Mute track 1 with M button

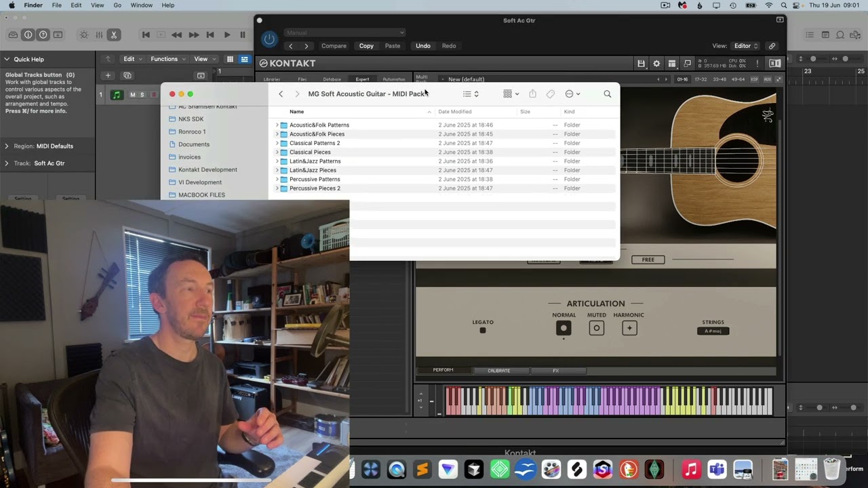(132, 95)
